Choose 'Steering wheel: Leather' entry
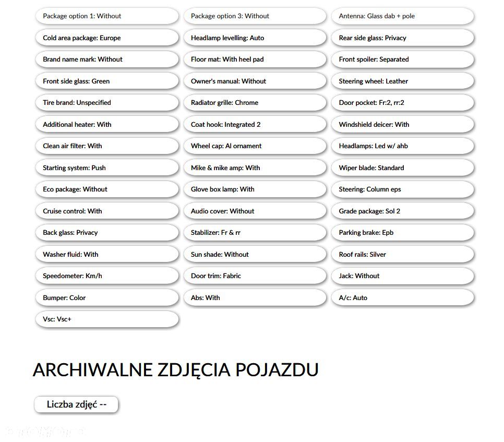504x442 pixels. [403, 81]
